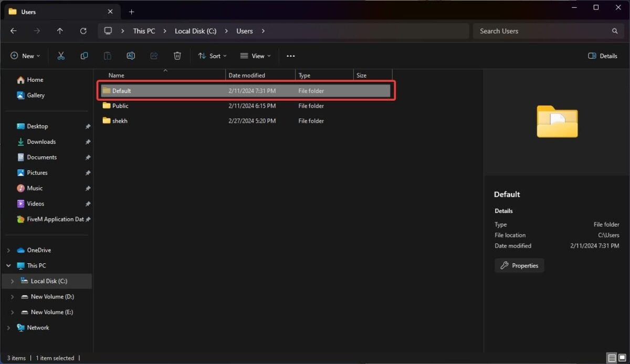The width and height of the screenshot is (630, 364).
Task: Open a new tab with plus button
Action: [x=131, y=12]
